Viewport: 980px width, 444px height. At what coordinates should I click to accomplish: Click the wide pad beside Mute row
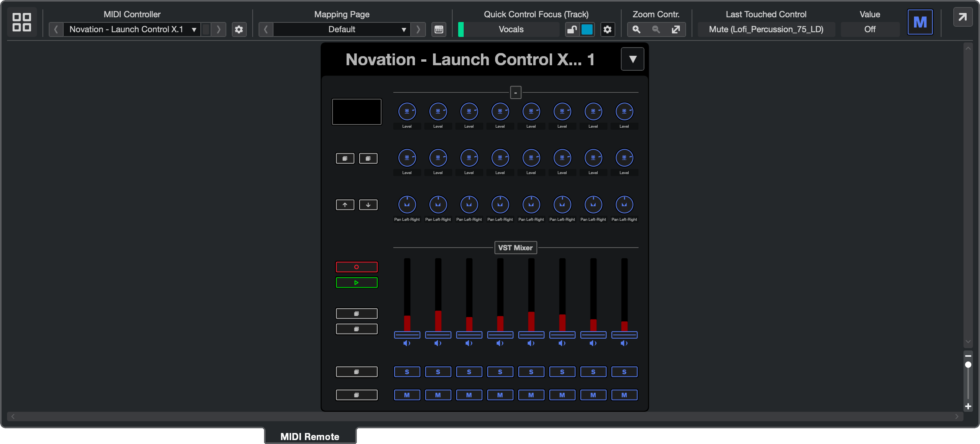(x=357, y=395)
